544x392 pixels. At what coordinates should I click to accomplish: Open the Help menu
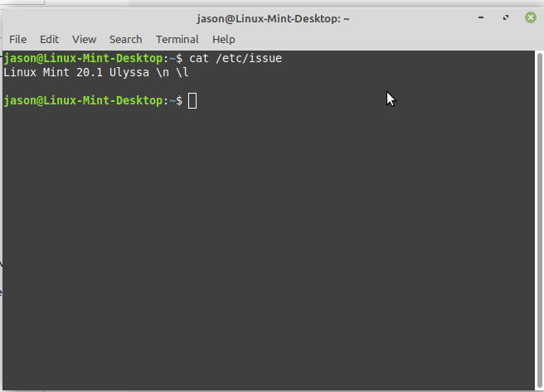[x=224, y=39]
